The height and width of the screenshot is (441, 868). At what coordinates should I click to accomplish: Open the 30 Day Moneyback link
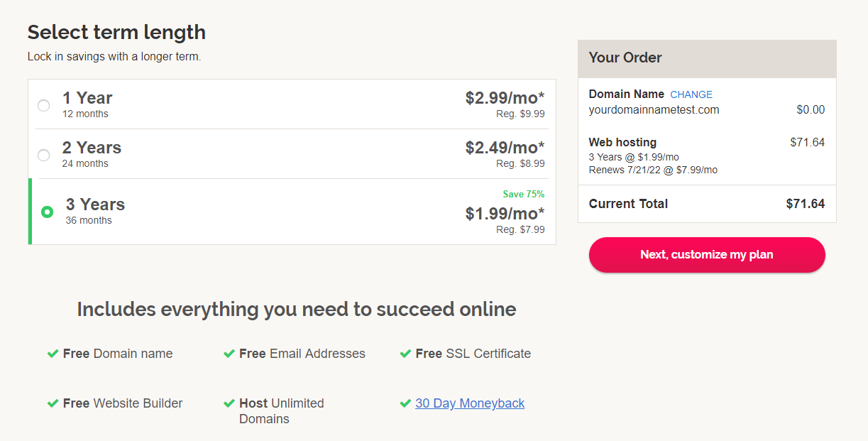(470, 403)
